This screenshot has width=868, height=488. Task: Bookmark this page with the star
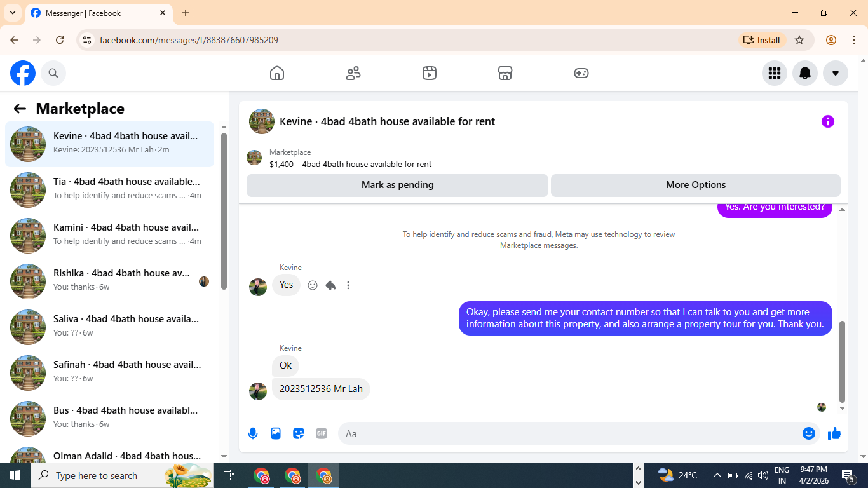click(799, 40)
